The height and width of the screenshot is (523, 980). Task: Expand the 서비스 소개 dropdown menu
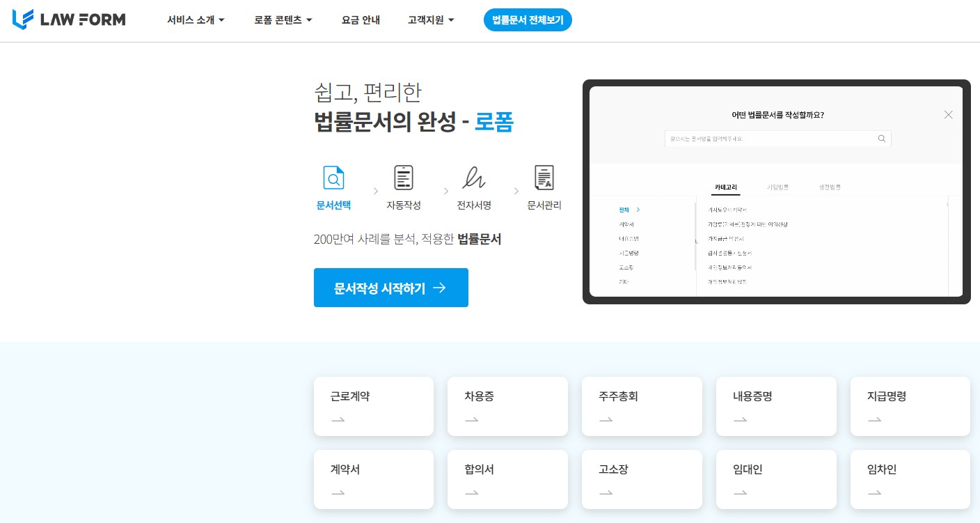tap(196, 20)
